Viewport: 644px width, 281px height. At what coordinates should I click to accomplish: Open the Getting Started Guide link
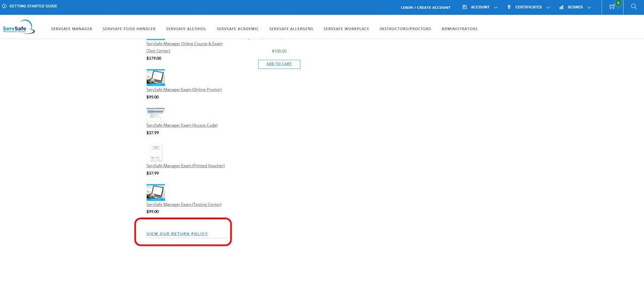(33, 6)
